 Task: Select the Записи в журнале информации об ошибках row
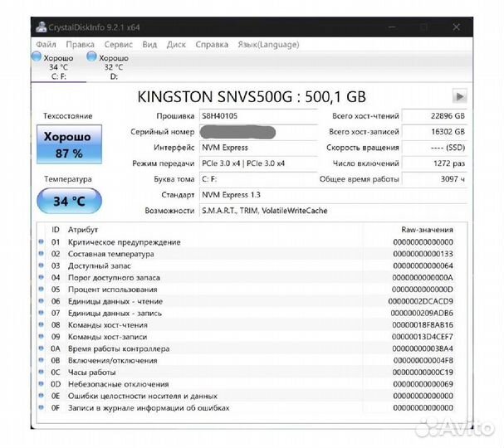(247, 408)
